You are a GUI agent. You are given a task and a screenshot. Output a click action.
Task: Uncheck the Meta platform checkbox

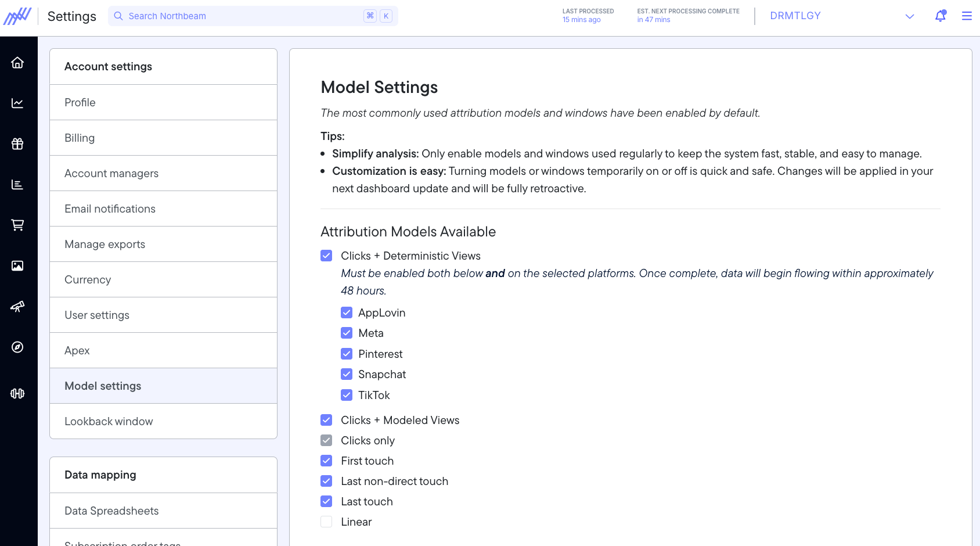[347, 333]
